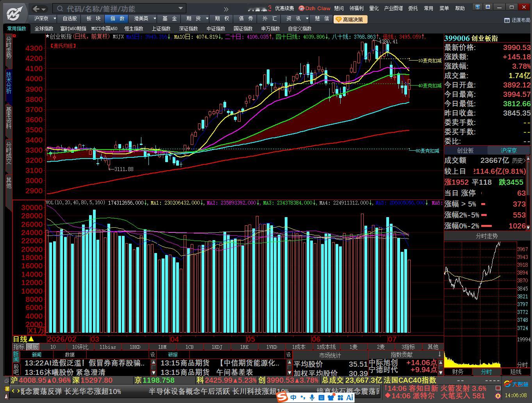Click the 高端决策 diamond button
Screen dimensions: 532x403
point(350,19)
